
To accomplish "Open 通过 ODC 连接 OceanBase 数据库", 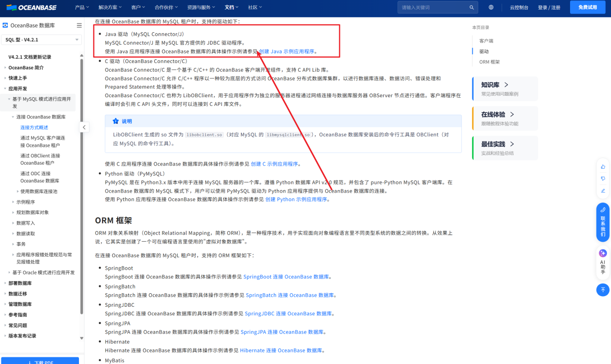I will pos(40,177).
